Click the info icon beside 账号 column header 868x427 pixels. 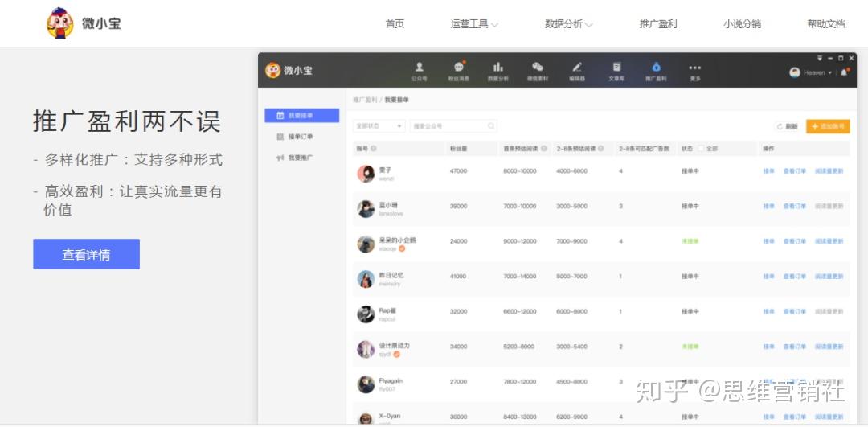[x=374, y=149]
